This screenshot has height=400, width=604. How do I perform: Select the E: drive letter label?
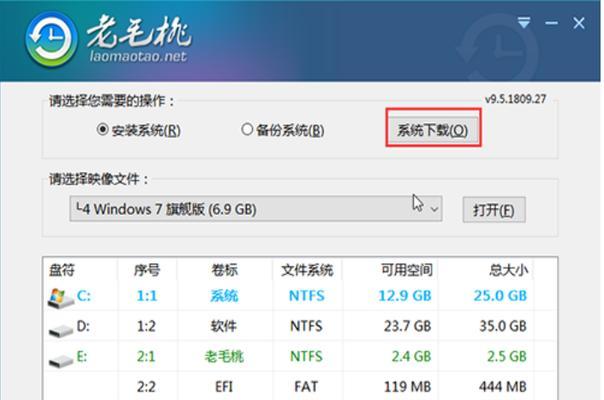[82, 356]
